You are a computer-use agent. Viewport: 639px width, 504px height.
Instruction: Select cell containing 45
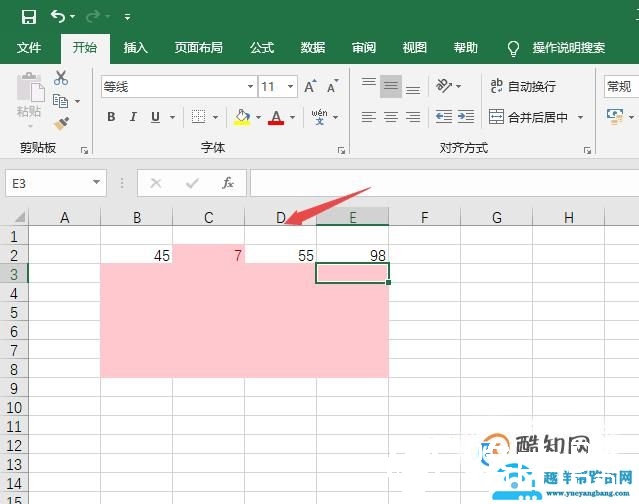[x=137, y=255]
